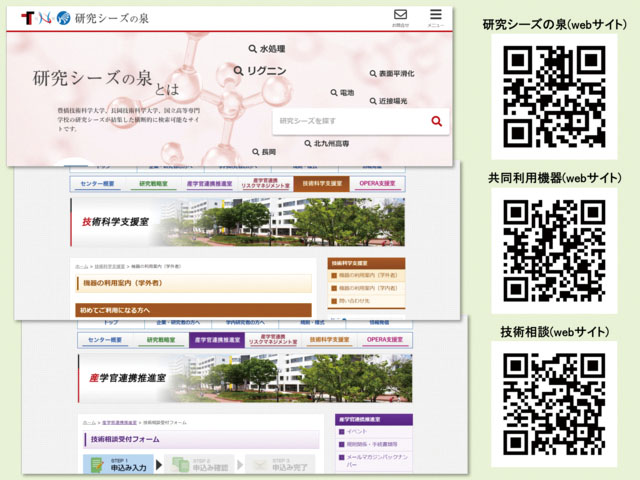
Task: Click the 研究シーズの泉 site logo
Action: point(85,18)
